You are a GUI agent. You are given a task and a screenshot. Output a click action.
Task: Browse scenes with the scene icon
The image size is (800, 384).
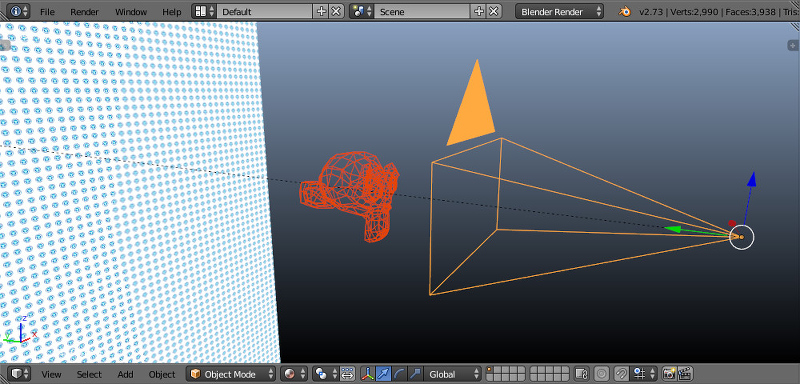point(363,11)
